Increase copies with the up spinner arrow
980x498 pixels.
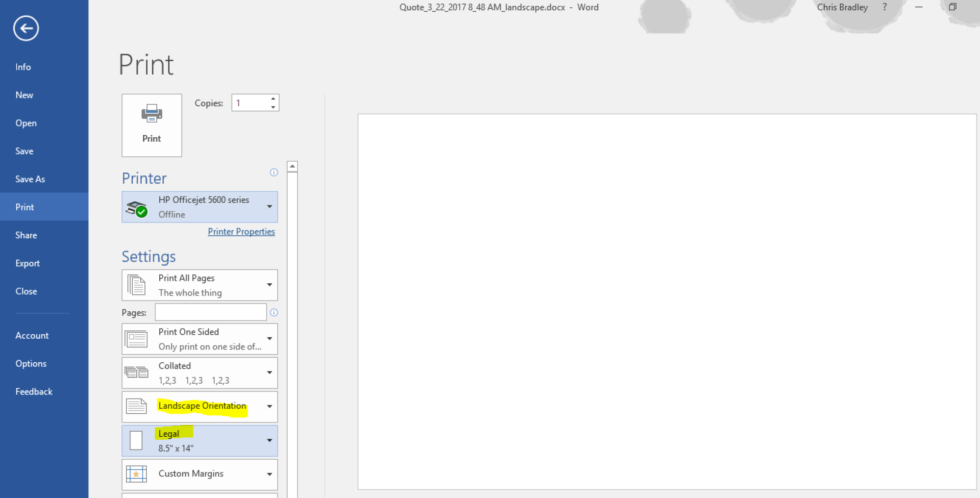273,99
